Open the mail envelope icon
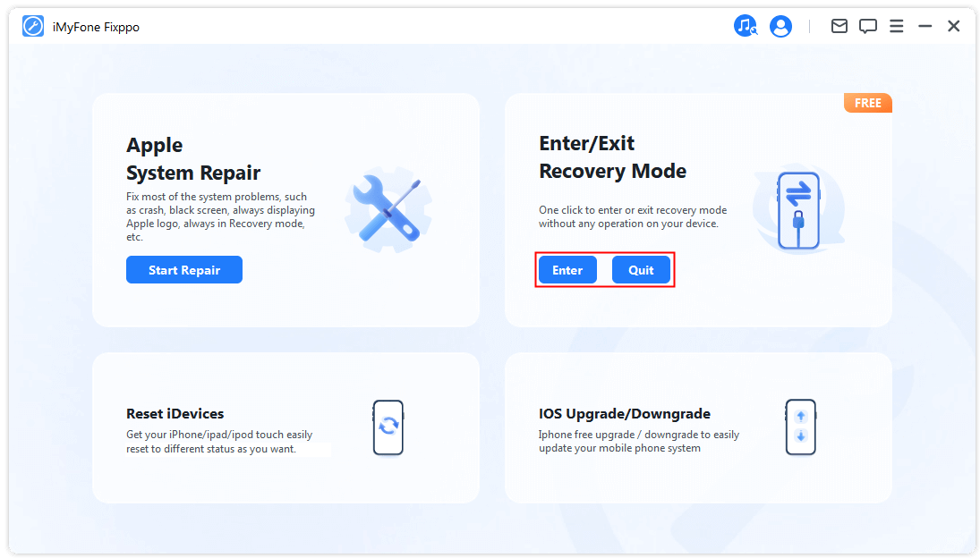Image resolution: width=980 pixels, height=558 pixels. point(839,26)
